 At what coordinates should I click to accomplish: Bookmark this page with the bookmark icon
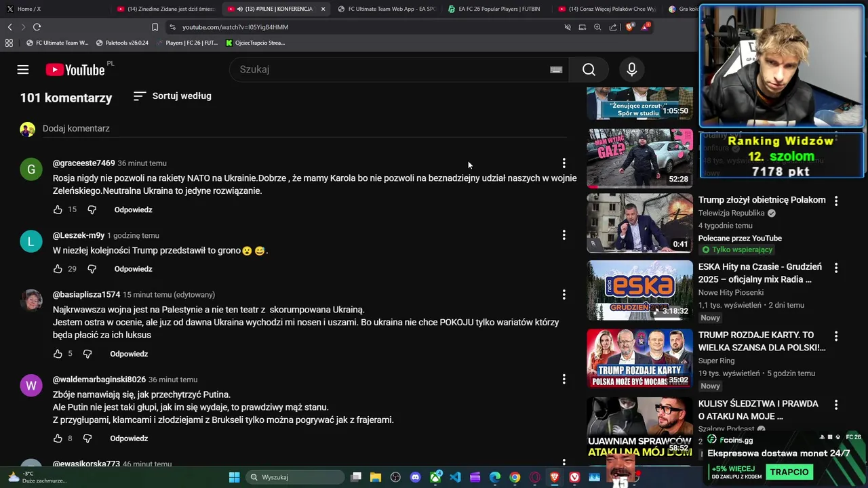coord(155,27)
